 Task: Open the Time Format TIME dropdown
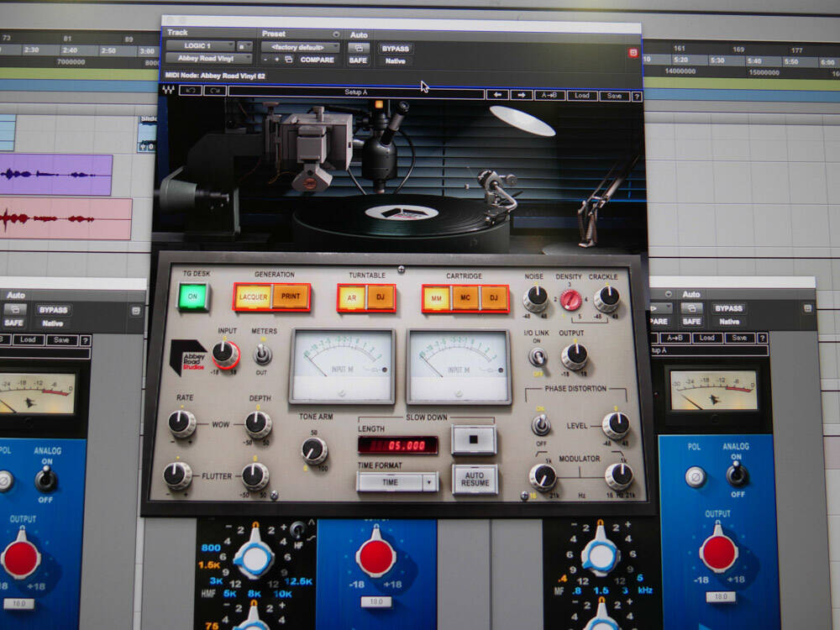[x=397, y=482]
